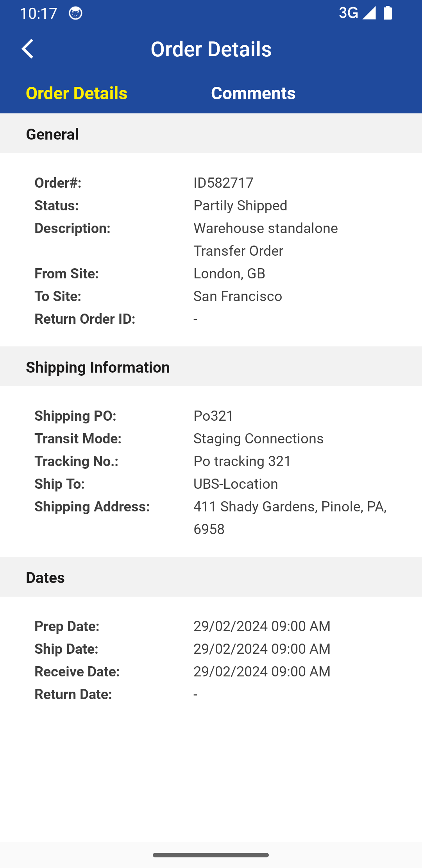Select the To Site San Francisco
This screenshot has height=868, width=422.
pos(238,296)
